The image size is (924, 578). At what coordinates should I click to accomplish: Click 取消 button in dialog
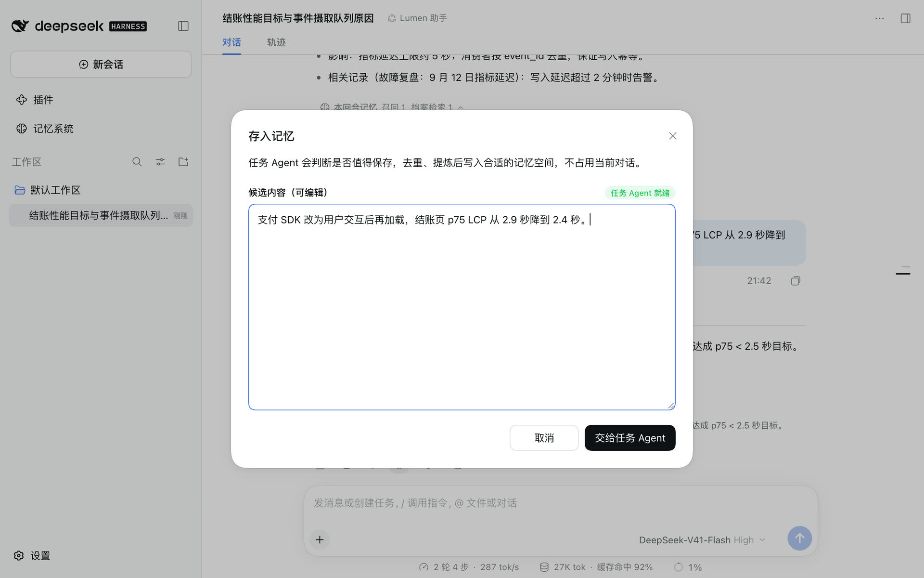544,438
